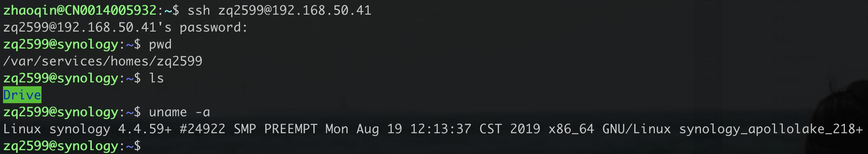
Task: Click the #24922 build number
Action: [x=202, y=129]
